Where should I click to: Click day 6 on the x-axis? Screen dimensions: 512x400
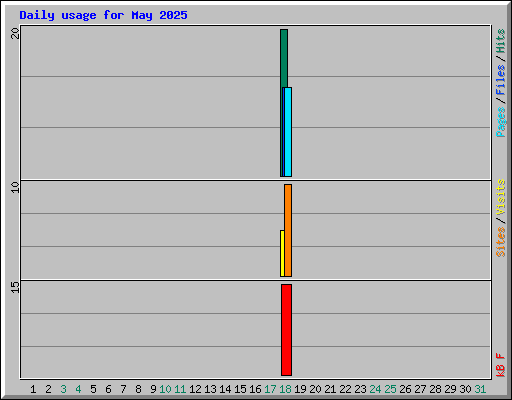108,389
